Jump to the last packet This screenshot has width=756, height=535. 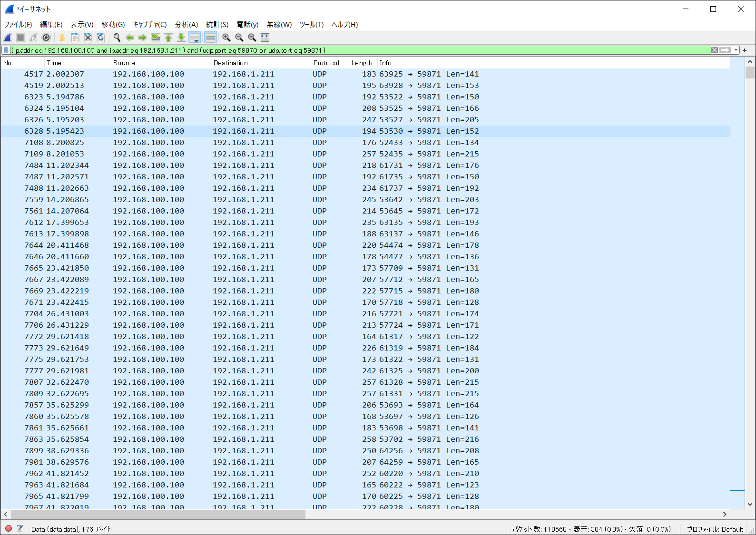(181, 38)
